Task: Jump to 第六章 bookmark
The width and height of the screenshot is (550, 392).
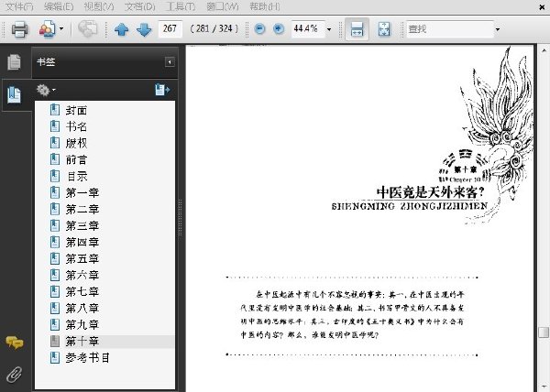Action: pyautogui.click(x=82, y=275)
